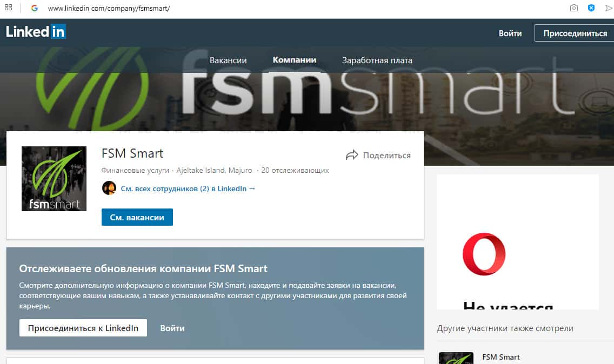Click the red Opera logo in the ad
The height and width of the screenshot is (364, 614).
(x=484, y=254)
